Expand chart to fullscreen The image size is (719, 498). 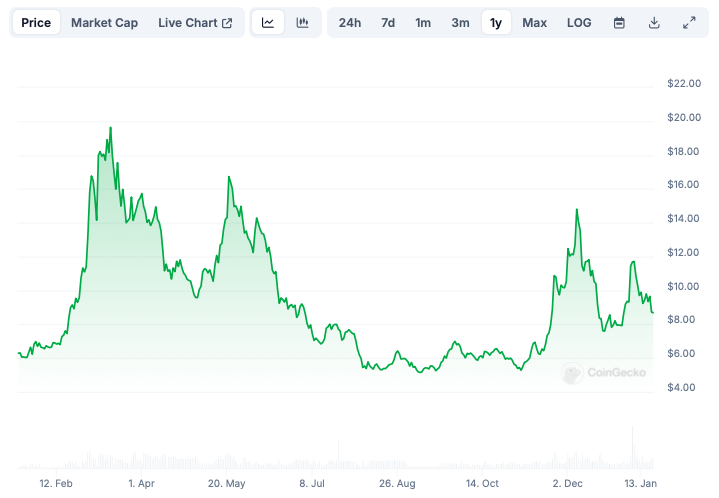[x=689, y=23]
